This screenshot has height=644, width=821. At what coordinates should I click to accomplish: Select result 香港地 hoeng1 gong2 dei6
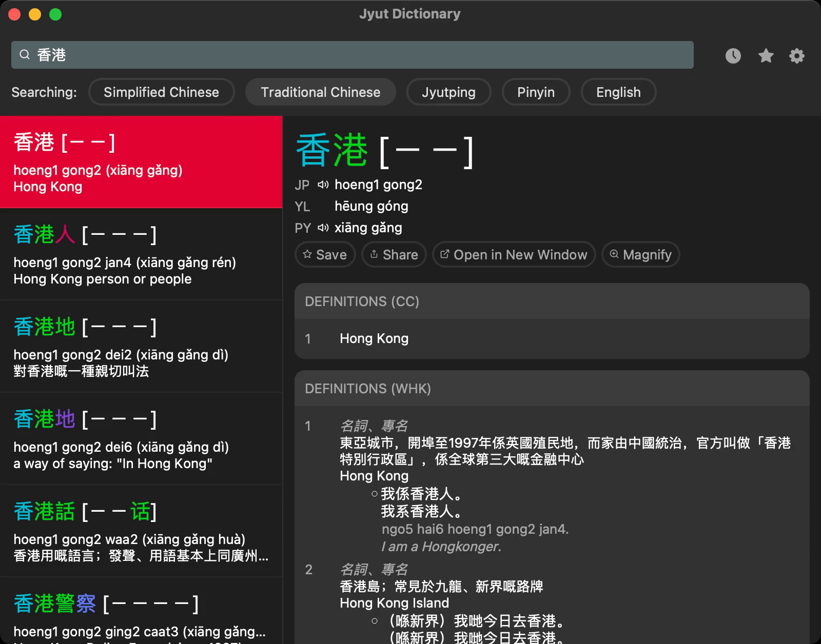click(141, 439)
